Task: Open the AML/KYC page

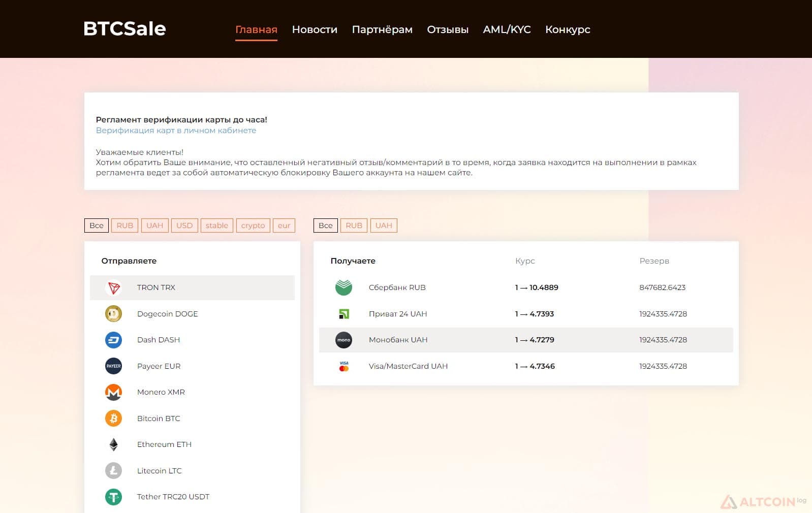Action: [507, 29]
